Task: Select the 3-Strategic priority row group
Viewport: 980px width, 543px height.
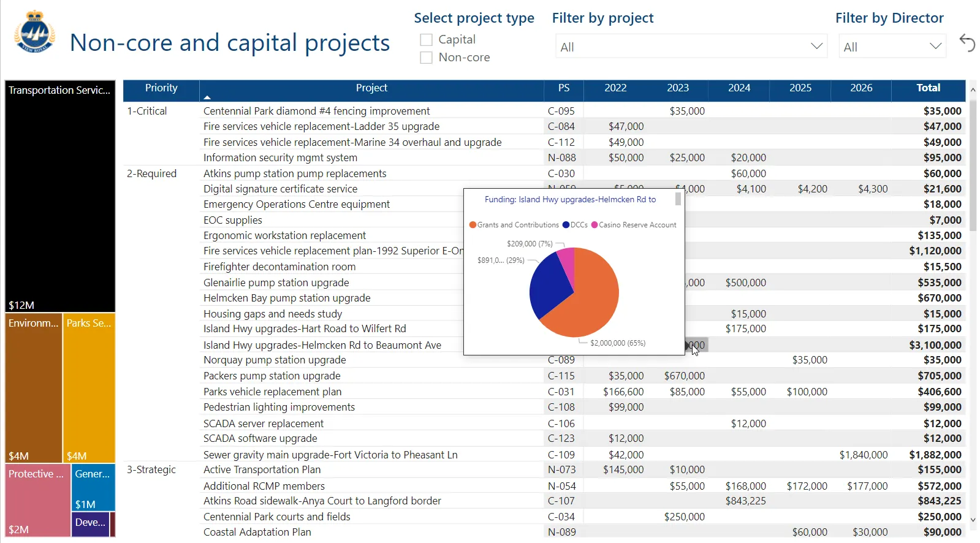Action: pos(151,469)
